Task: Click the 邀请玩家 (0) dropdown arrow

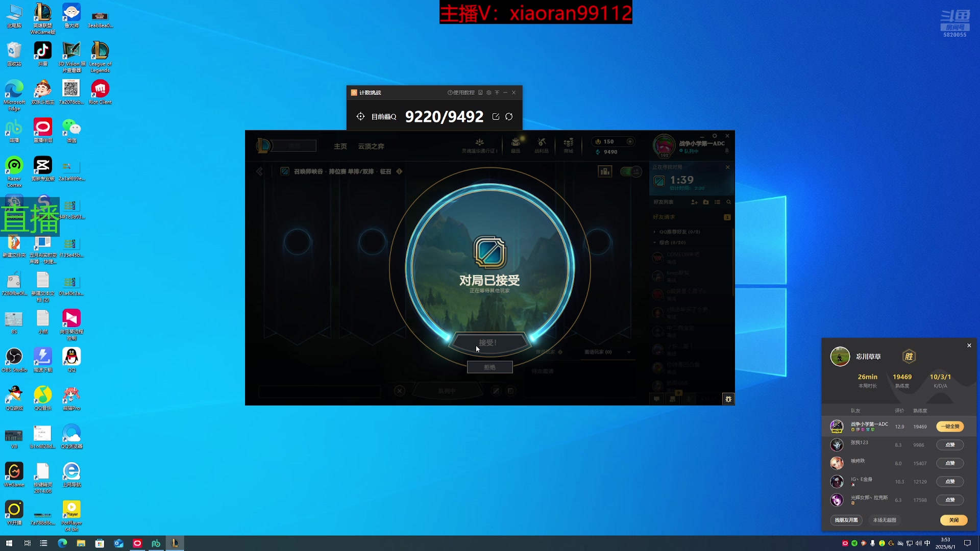Action: tap(629, 352)
